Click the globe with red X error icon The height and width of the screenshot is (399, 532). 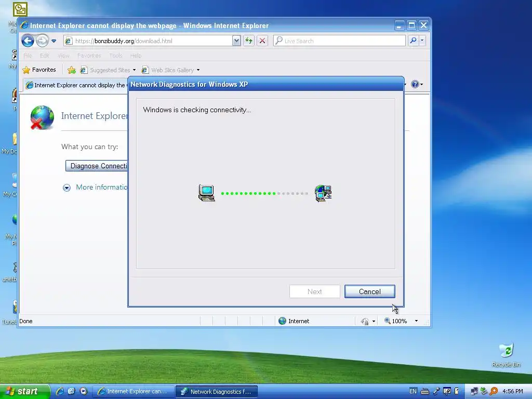pyautogui.click(x=42, y=118)
